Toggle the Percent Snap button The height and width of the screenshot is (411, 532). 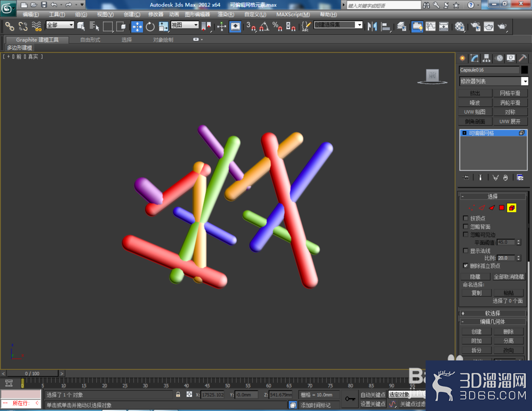pos(278,26)
